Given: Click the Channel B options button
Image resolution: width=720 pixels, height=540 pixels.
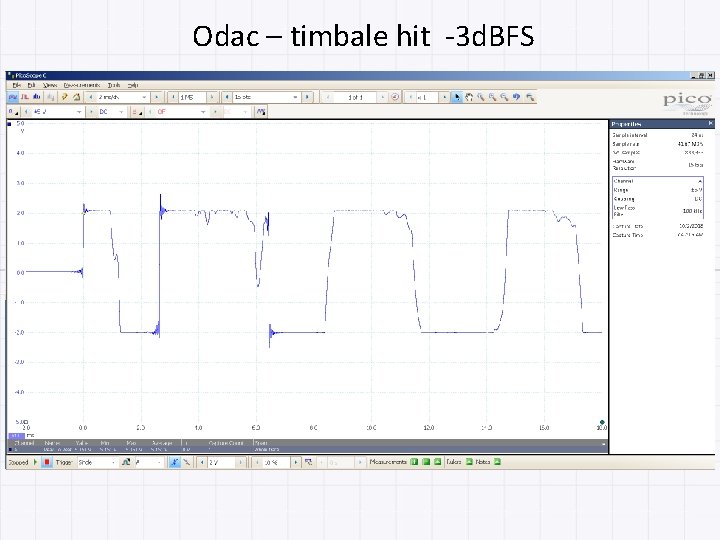Looking at the screenshot, I should pyautogui.click(x=137, y=112).
